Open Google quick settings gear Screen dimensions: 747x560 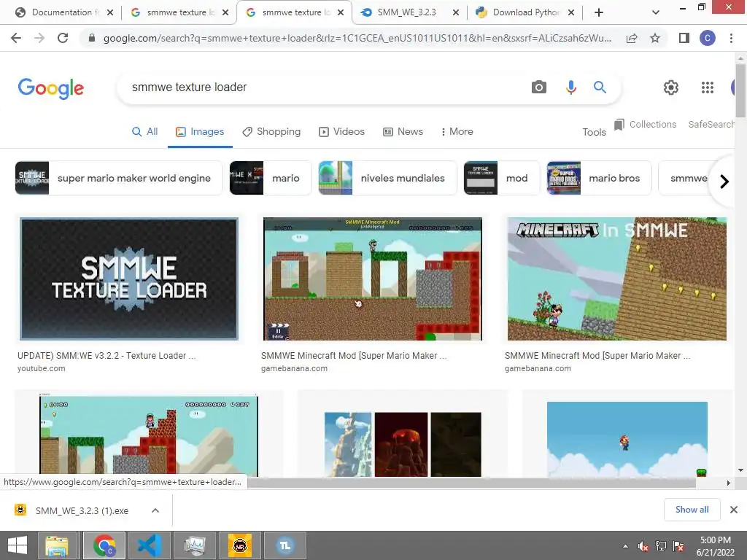click(671, 87)
